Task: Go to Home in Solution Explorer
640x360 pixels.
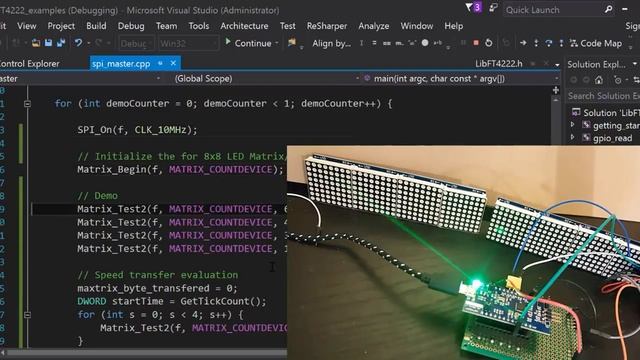Action: [599, 80]
